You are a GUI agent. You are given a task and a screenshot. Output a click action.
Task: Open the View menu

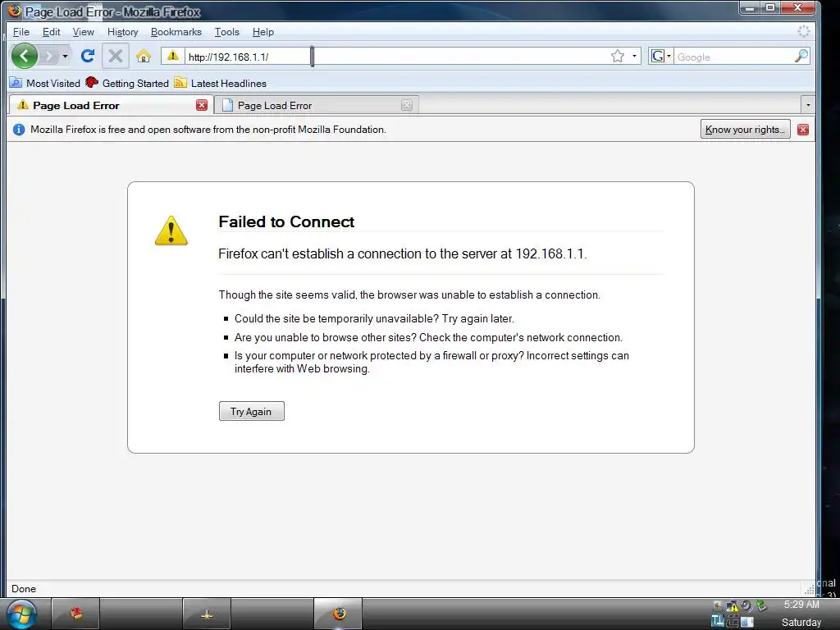(83, 32)
